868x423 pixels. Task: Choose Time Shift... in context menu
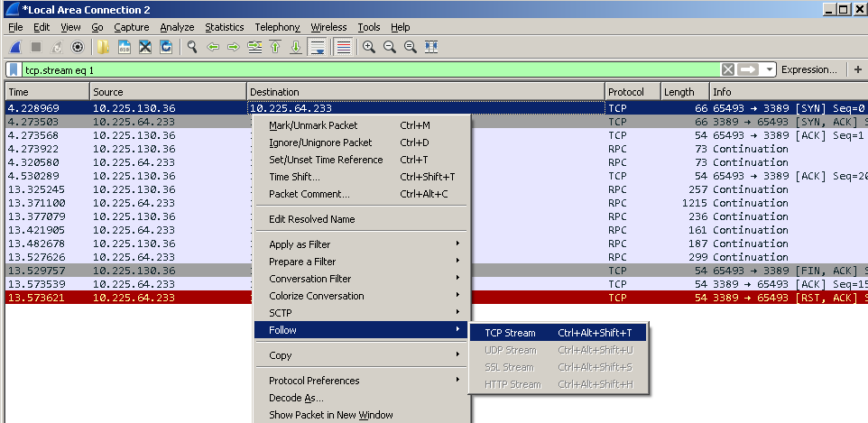362,177
